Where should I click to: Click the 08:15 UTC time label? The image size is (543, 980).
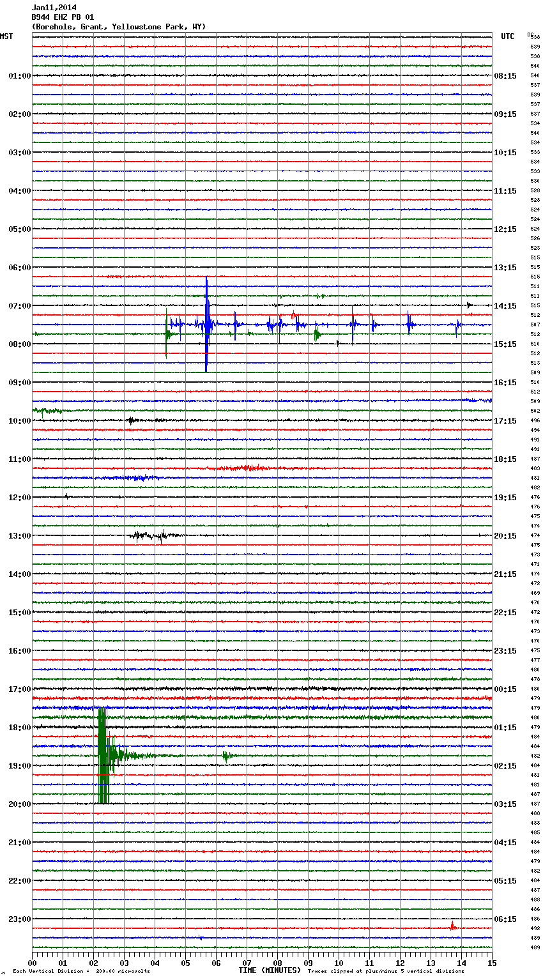tap(505, 76)
